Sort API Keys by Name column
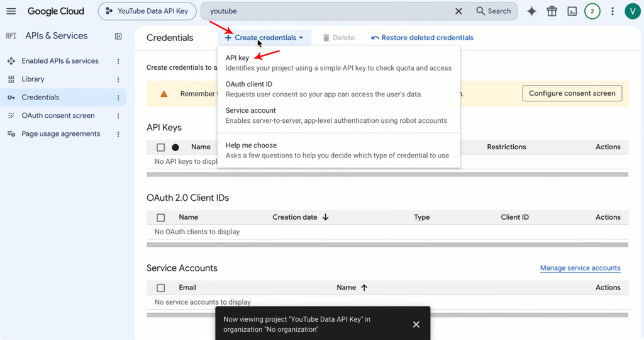 (x=201, y=147)
